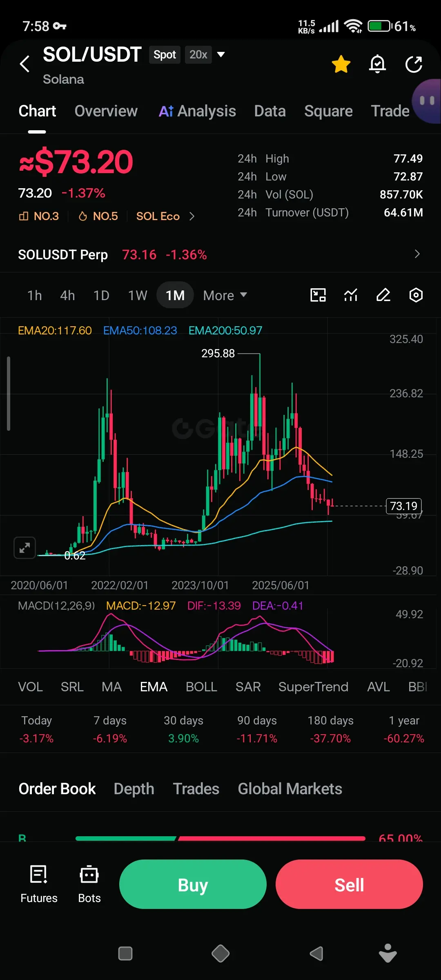
Task: Select the 1M timeframe
Action: [x=175, y=295]
